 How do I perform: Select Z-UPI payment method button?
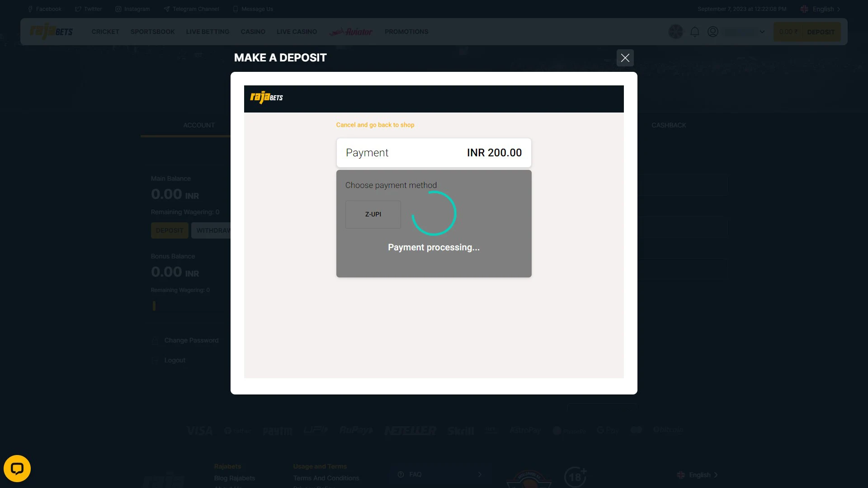tap(373, 214)
